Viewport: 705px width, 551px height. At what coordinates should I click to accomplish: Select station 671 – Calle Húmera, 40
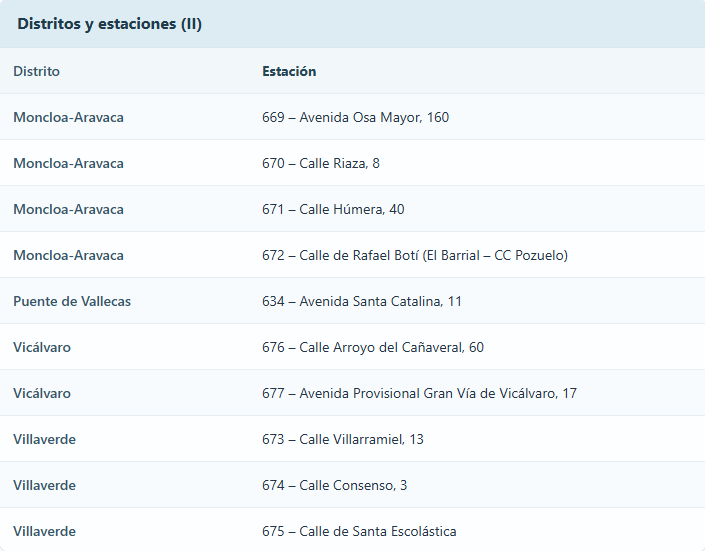333,209
